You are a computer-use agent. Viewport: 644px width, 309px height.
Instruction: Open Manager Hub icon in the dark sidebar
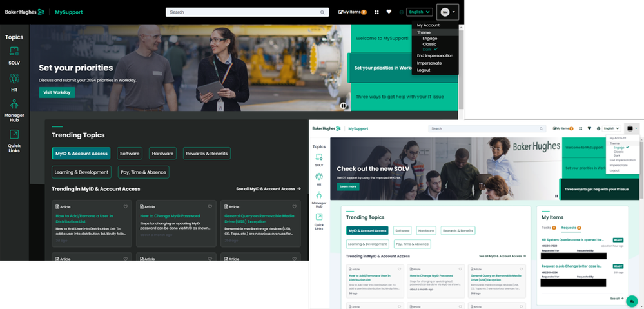click(14, 105)
